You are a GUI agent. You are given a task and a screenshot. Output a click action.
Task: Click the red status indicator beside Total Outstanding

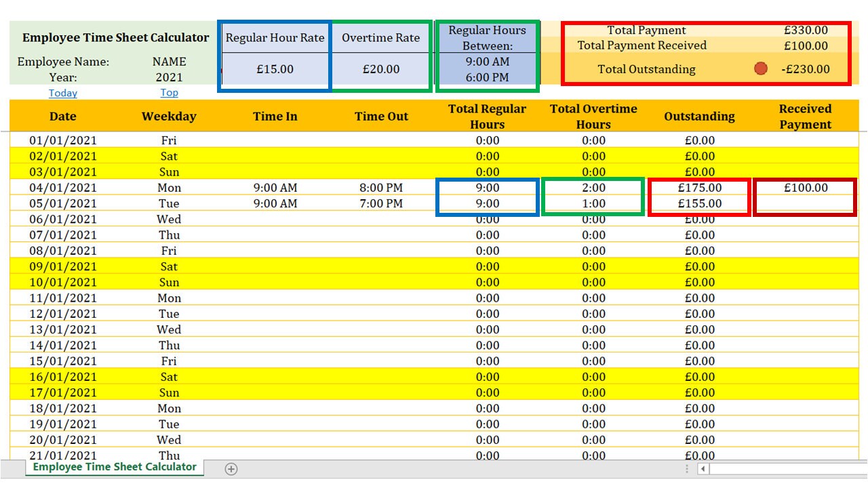pyautogui.click(x=761, y=68)
